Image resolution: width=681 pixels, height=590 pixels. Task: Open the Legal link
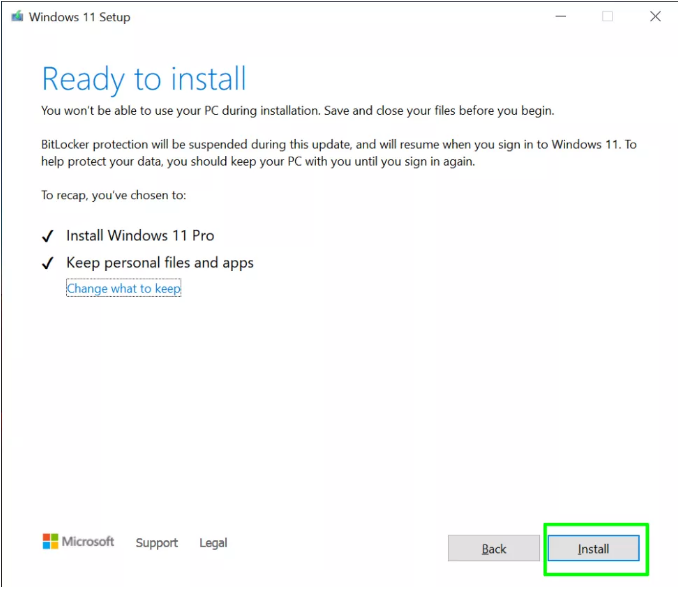point(214,544)
